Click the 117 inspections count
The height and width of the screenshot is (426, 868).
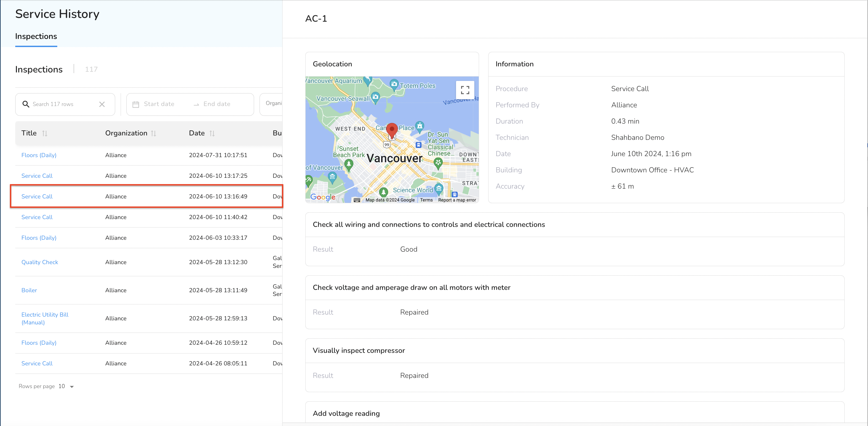click(x=91, y=69)
